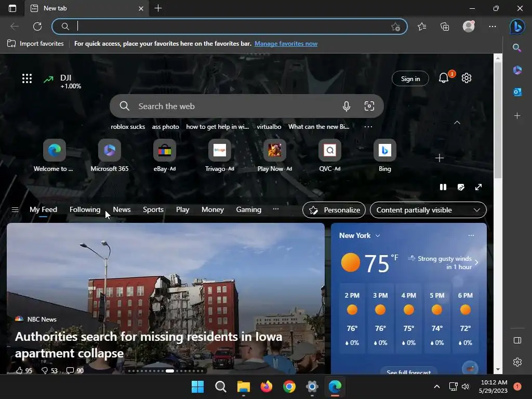Switch to the Following tab
The image size is (532, 399).
(x=85, y=210)
